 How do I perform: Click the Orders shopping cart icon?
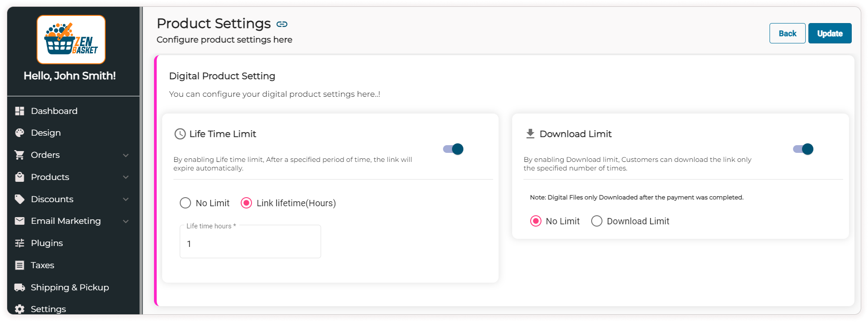[x=19, y=155]
